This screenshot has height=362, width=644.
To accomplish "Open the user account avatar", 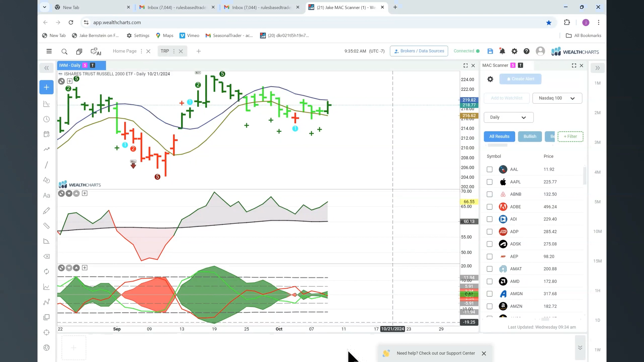I will 540,51.
